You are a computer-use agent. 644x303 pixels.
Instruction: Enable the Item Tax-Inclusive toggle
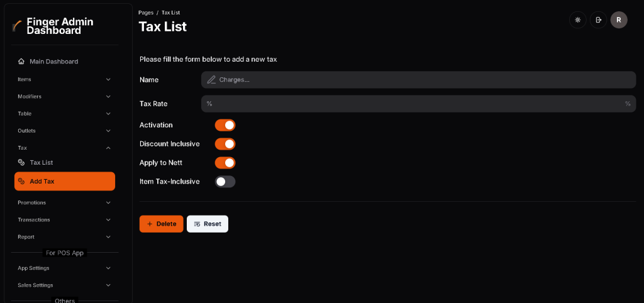225,182
